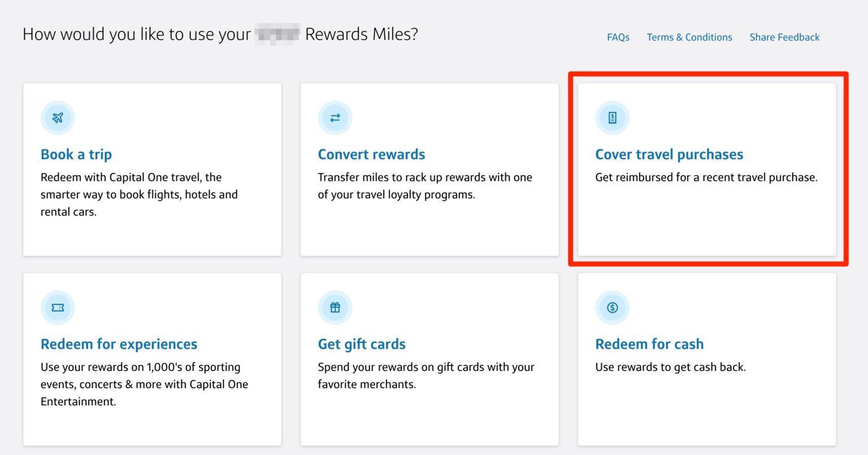Click the receipt icon for Cover travel purchases
This screenshot has height=455, width=868.
pyautogui.click(x=612, y=118)
